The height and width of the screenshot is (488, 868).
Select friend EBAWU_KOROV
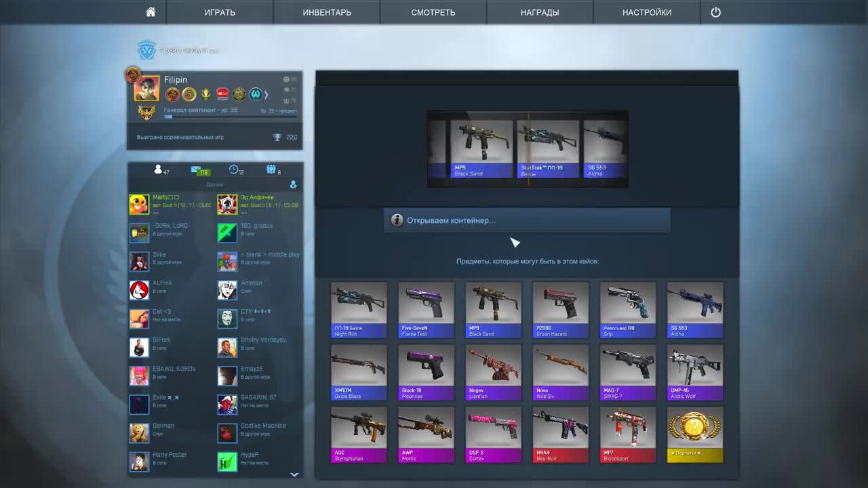click(171, 376)
